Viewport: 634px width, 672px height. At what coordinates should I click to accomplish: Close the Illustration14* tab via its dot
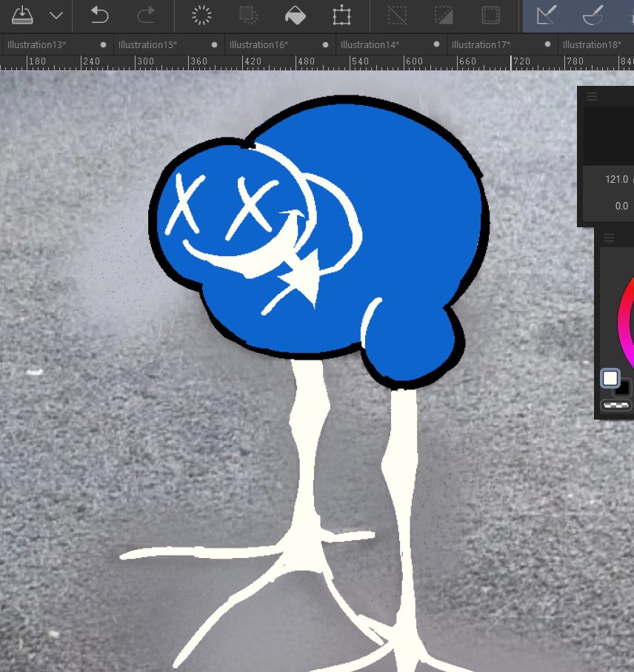click(x=436, y=44)
